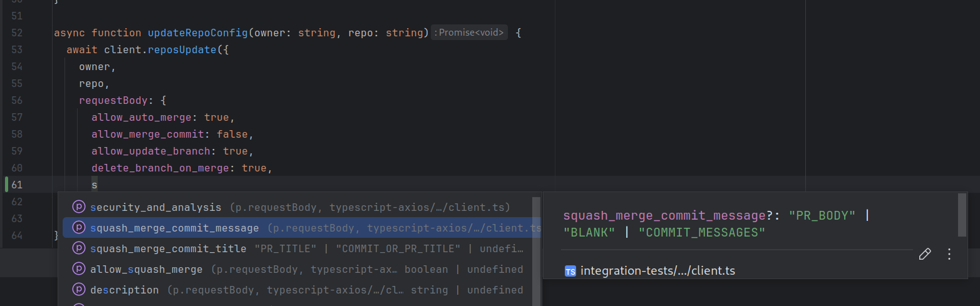Click line number 61 in gutter
980x306 pixels.
[18, 184]
